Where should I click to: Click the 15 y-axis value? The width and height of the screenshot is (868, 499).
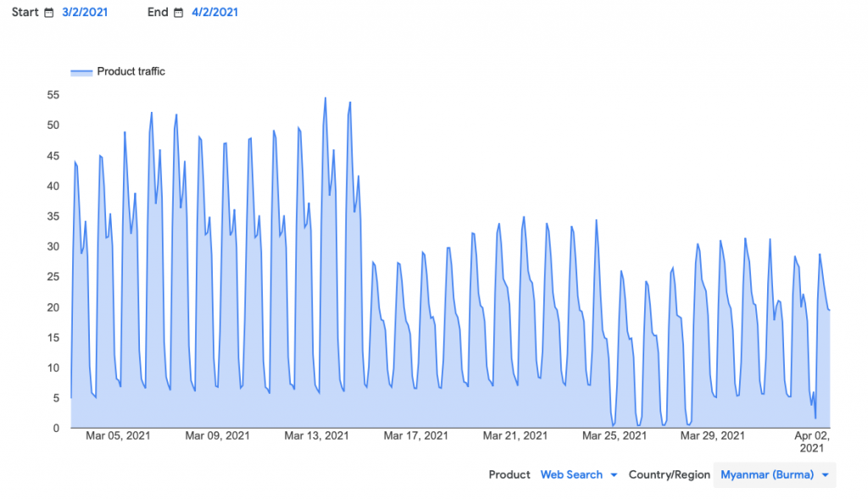[x=53, y=337]
